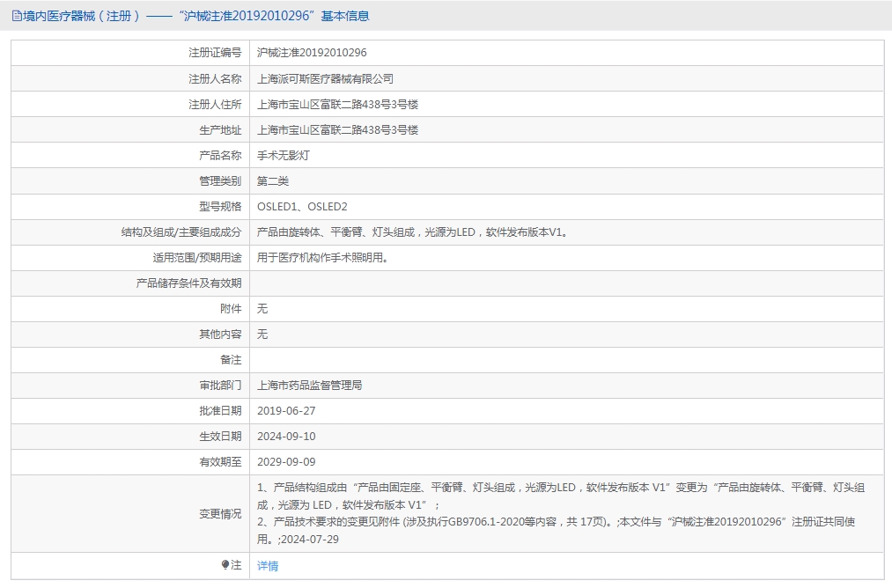The width and height of the screenshot is (892, 588).
Task: Click effective date 2024-09-10
Action: (286, 437)
